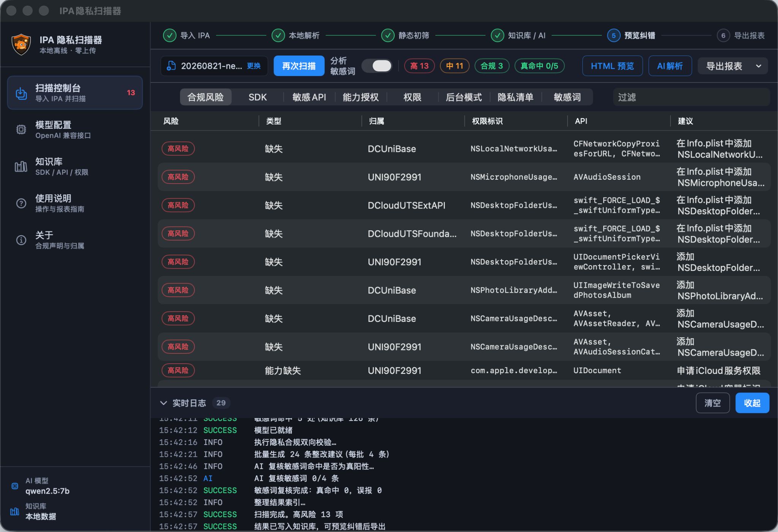This screenshot has height=532, width=778.
Task: Click the step 5 预览纠错 circle
Action: click(614, 35)
